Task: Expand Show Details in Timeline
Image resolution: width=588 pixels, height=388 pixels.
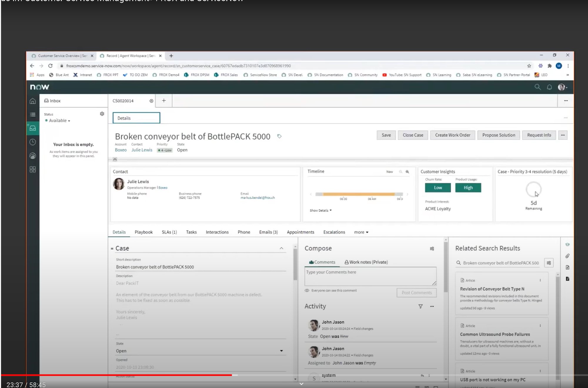Action: [x=320, y=210]
